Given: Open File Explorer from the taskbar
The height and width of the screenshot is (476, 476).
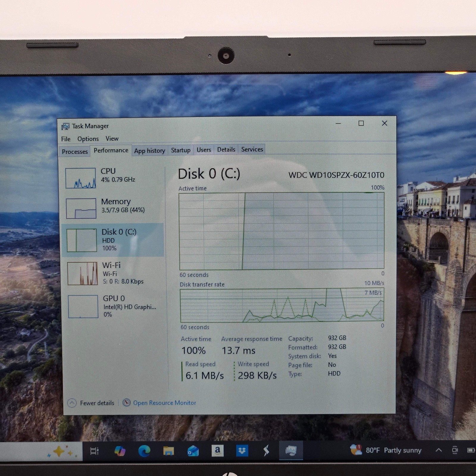Looking at the screenshot, I should click(x=168, y=451).
